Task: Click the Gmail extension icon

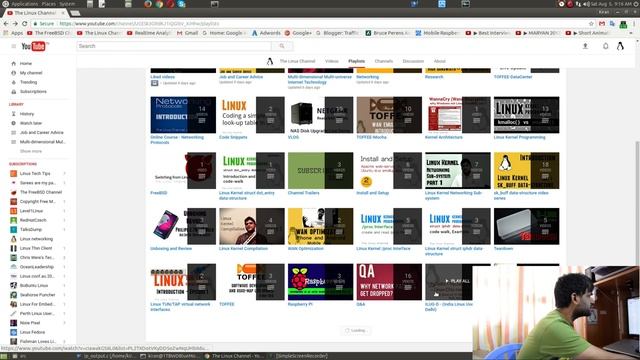Action: [602, 24]
